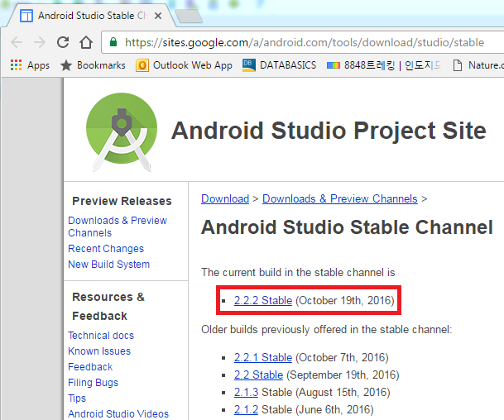Open the 8848 trekking bookmark

[383, 65]
